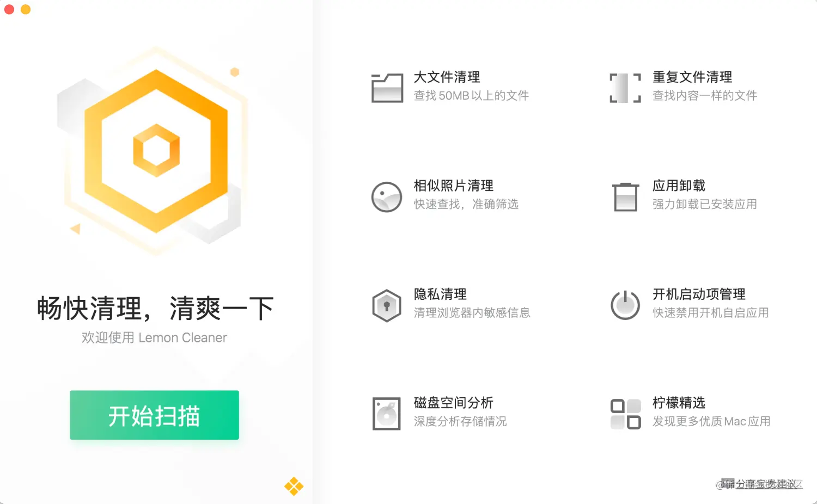Open 相似照片清理 feature title
This screenshot has height=504, width=817.
pyautogui.click(x=453, y=186)
